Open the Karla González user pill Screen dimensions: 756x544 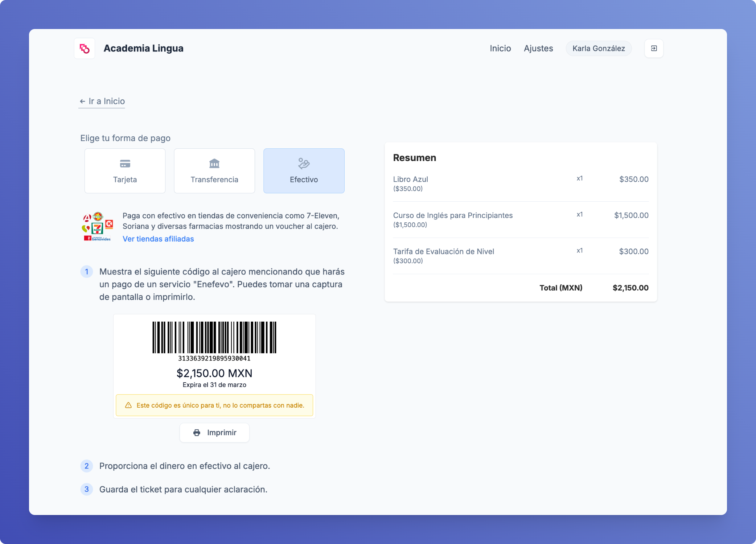[598, 48]
